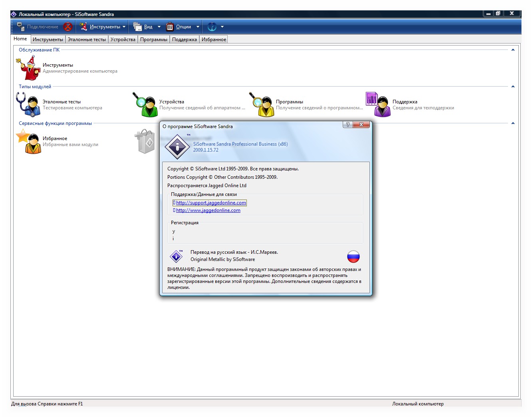Click the Опции toolbar menu label
This screenshot has width=532, height=417.
[x=183, y=27]
